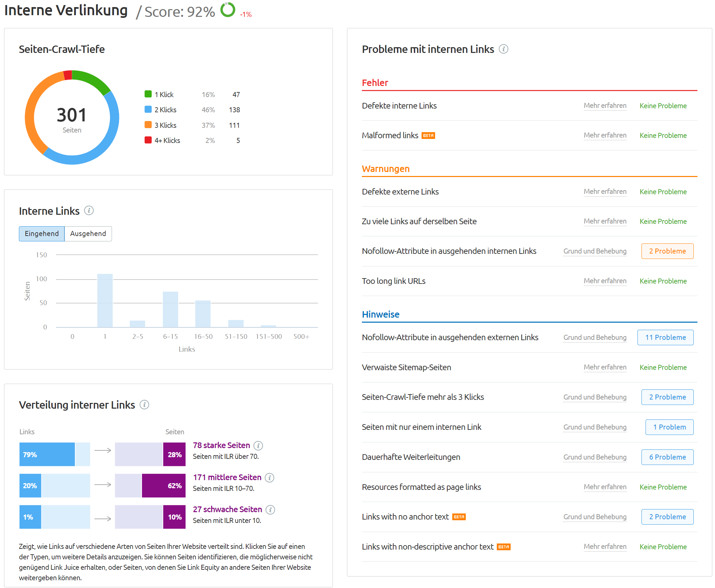This screenshot has height=588, width=715.
Task: Open 2 Probleme for Links with no anchor text
Action: click(x=667, y=517)
